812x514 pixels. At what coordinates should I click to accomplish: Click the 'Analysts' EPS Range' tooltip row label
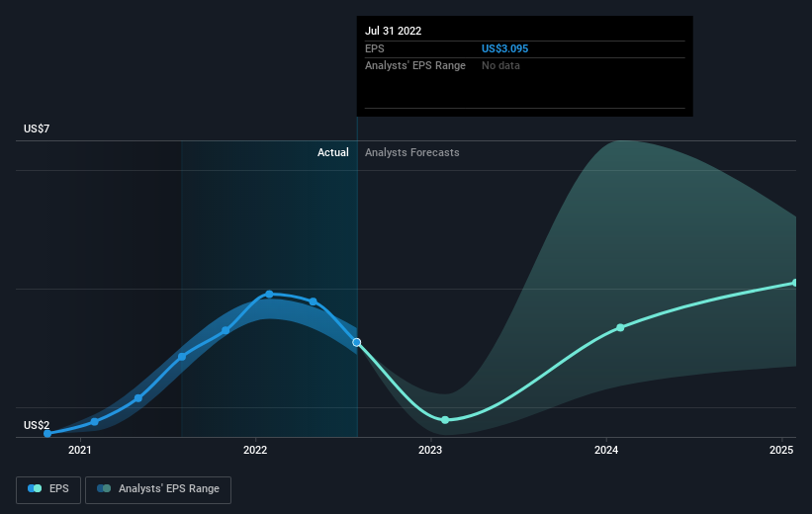pos(415,66)
